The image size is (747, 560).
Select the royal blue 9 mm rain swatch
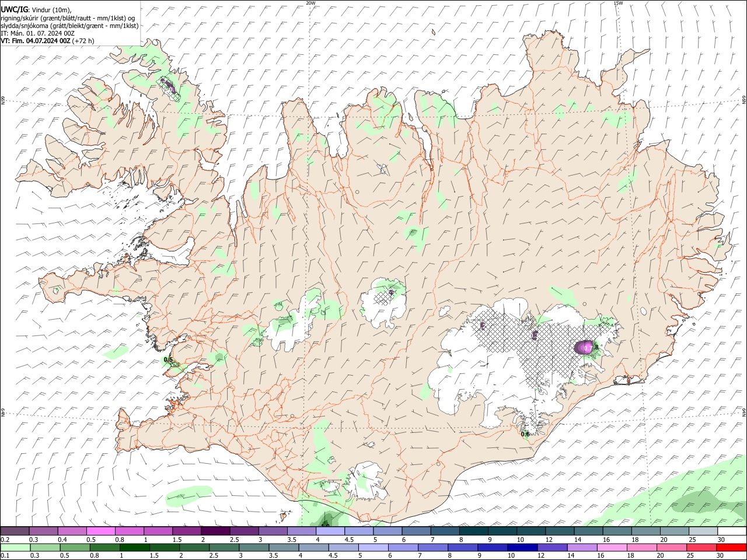click(493, 548)
